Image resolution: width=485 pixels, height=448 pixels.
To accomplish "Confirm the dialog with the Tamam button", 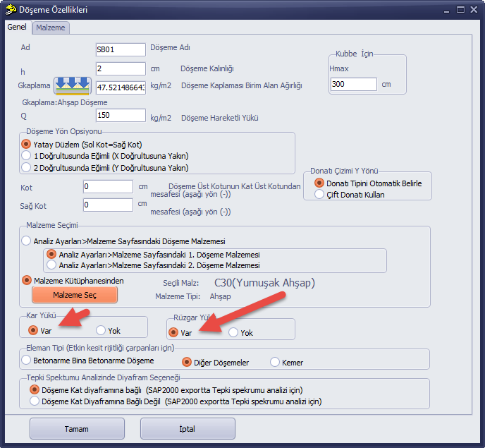I will pos(77,429).
